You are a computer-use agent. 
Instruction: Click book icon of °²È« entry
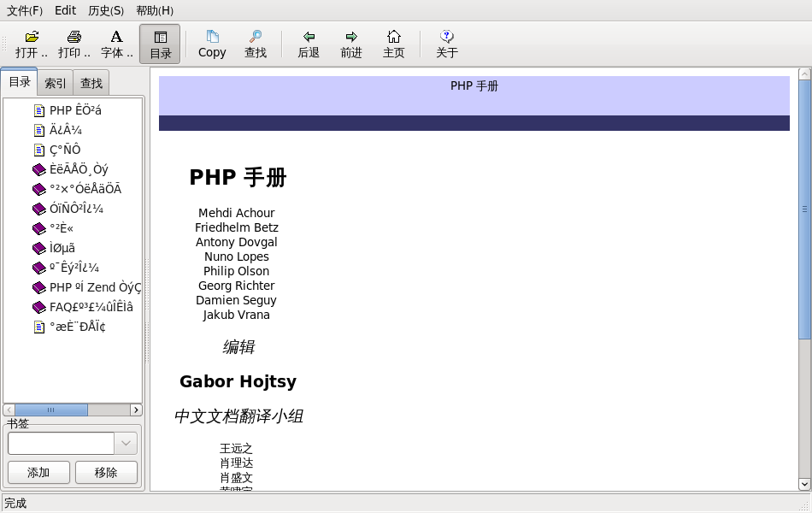click(38, 228)
